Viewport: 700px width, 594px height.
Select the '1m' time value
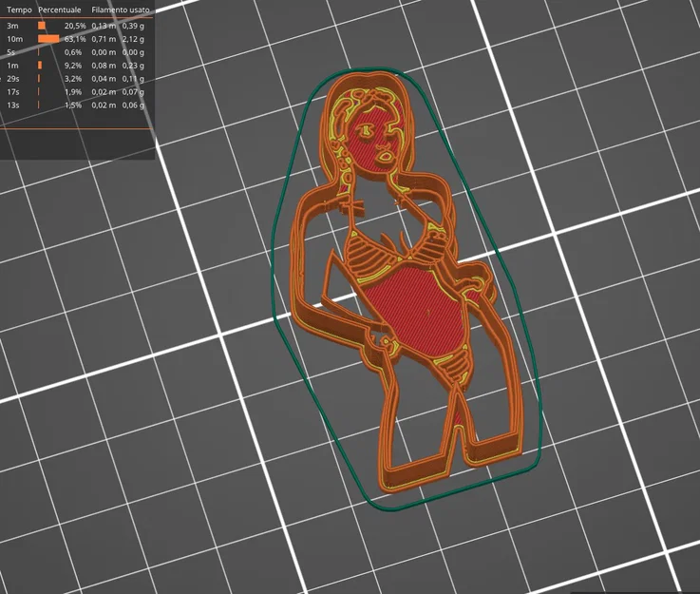pyautogui.click(x=12, y=66)
